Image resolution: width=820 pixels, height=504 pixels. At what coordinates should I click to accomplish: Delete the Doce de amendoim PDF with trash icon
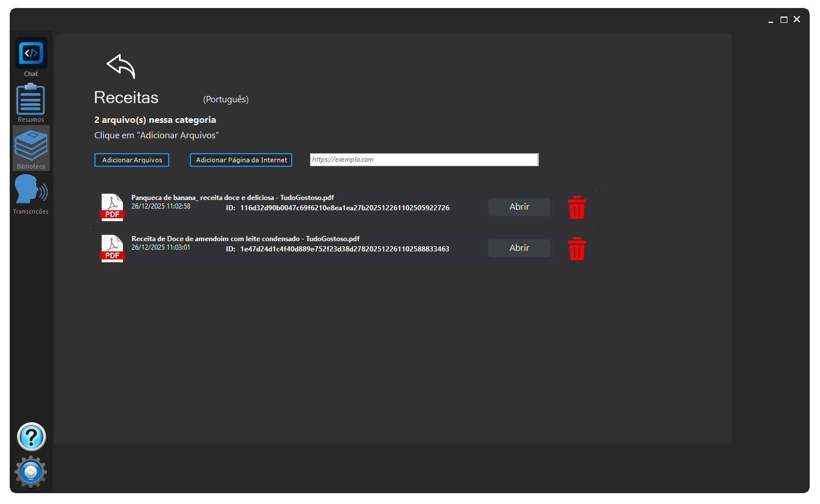point(577,249)
